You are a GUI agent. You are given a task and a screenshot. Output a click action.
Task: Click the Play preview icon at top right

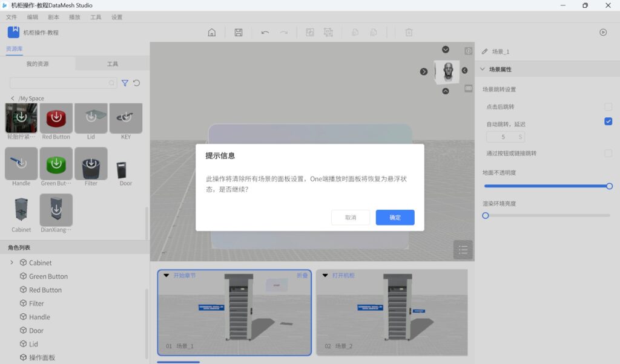point(603,33)
